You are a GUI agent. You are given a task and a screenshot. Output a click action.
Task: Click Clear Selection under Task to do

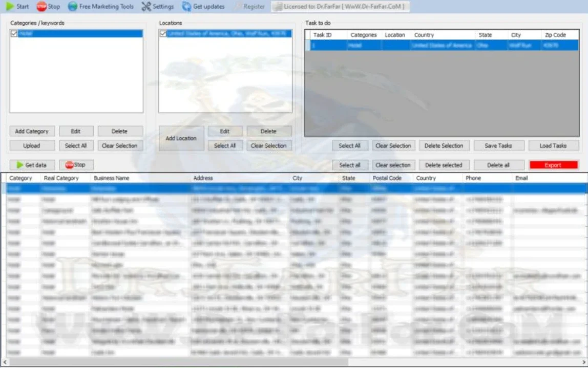pyautogui.click(x=393, y=146)
